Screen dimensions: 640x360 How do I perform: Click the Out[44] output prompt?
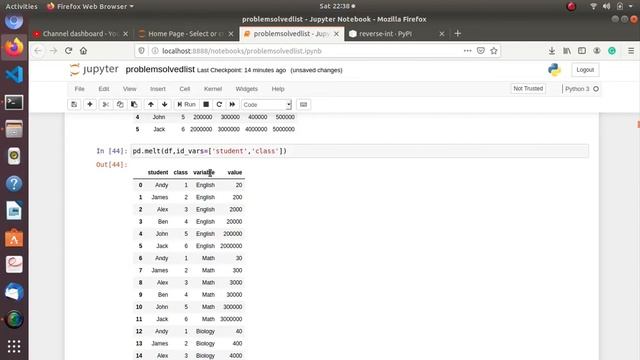111,164
